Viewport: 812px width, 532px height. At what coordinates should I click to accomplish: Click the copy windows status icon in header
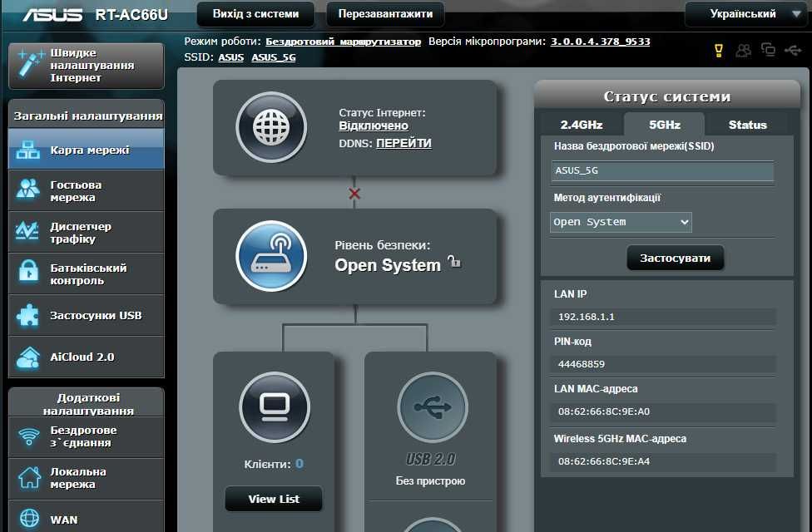coord(769,50)
